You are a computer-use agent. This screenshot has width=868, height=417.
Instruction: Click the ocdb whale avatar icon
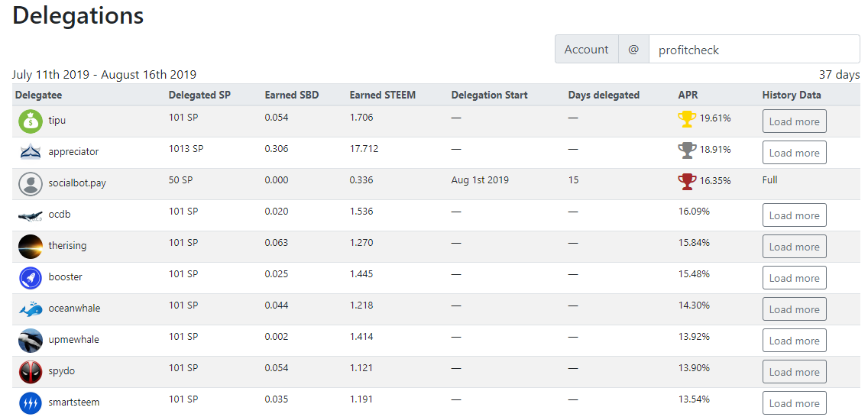click(31, 215)
